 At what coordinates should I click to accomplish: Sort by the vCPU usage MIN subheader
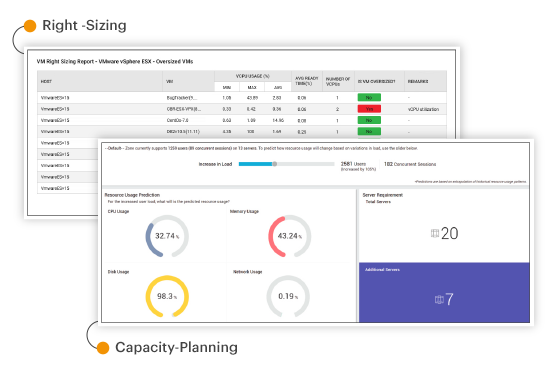227,87
